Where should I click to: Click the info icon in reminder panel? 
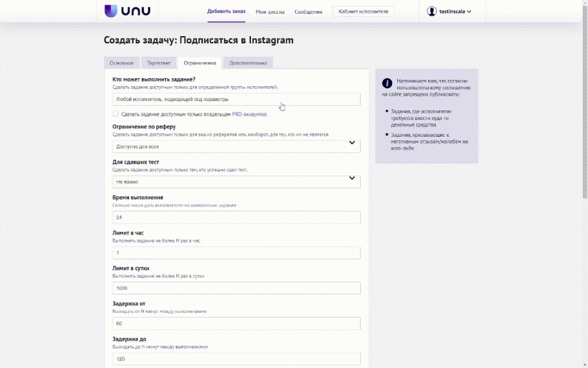[x=387, y=83]
